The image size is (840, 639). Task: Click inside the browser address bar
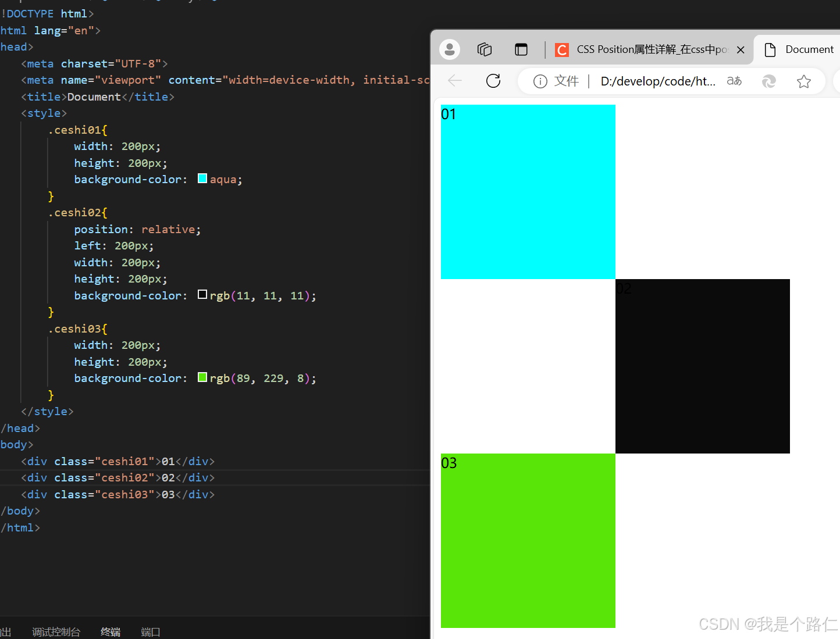657,81
